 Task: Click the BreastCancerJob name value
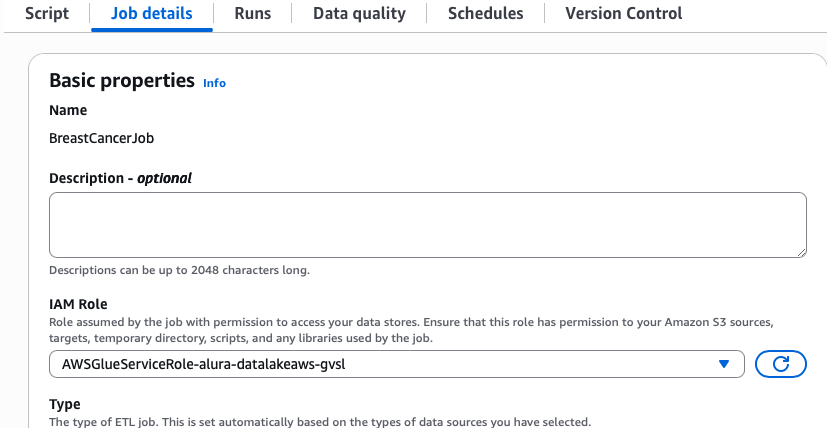coord(101,139)
